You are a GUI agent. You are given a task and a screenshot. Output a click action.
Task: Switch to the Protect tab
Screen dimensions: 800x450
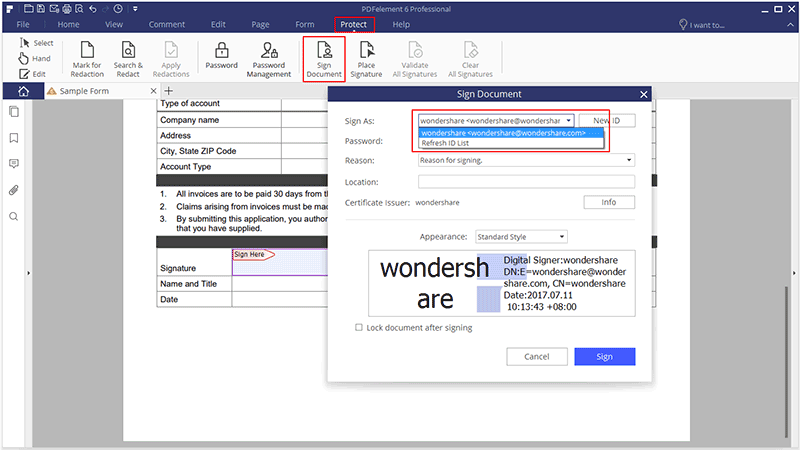coord(354,24)
